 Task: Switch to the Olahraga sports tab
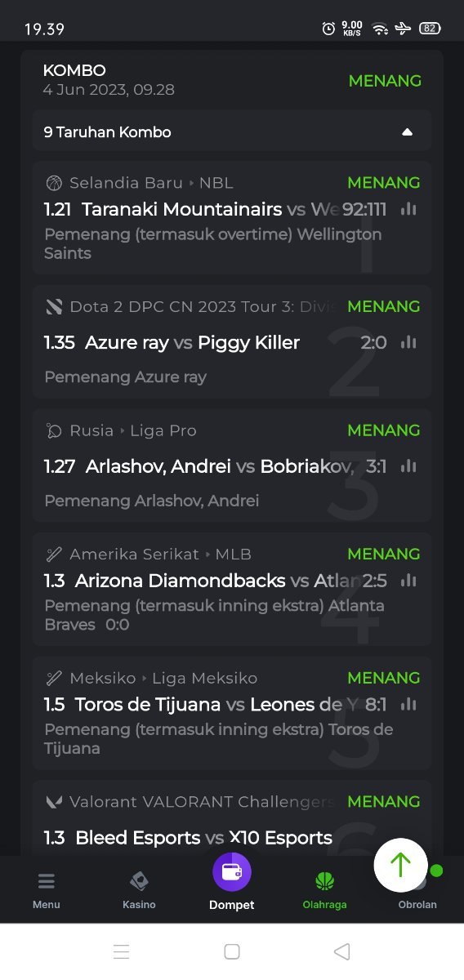tap(325, 889)
